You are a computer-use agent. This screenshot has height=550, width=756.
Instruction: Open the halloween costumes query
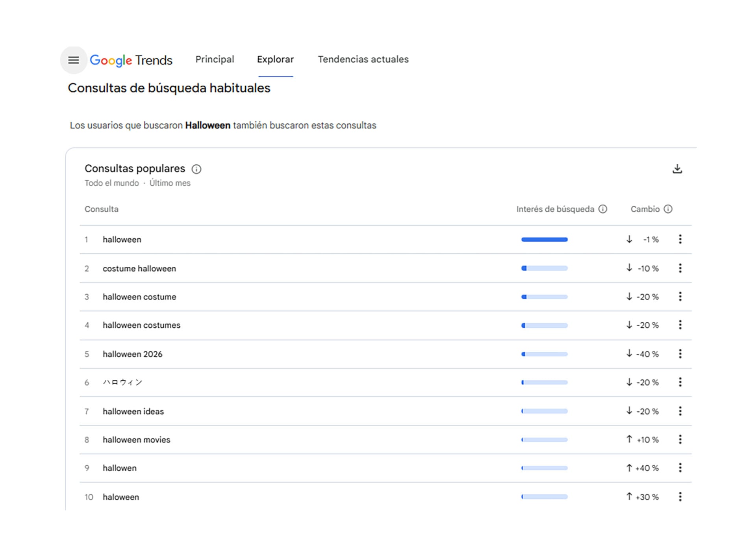pyautogui.click(x=141, y=325)
